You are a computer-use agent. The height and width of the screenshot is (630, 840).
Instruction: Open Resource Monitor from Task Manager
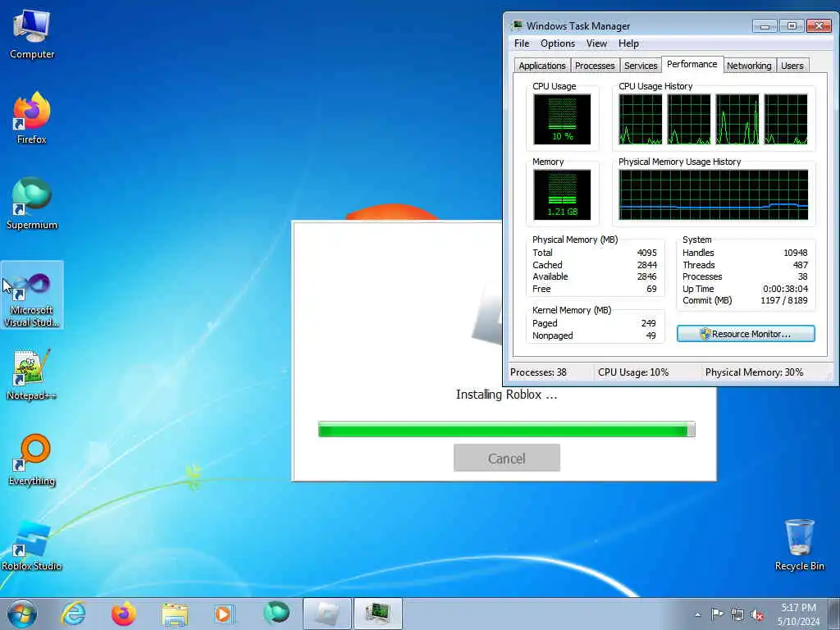pyautogui.click(x=746, y=334)
